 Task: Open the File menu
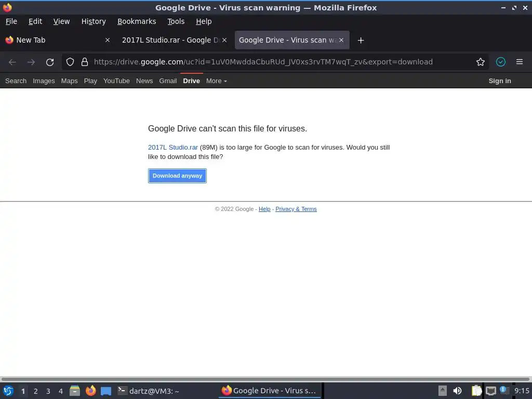[11, 21]
